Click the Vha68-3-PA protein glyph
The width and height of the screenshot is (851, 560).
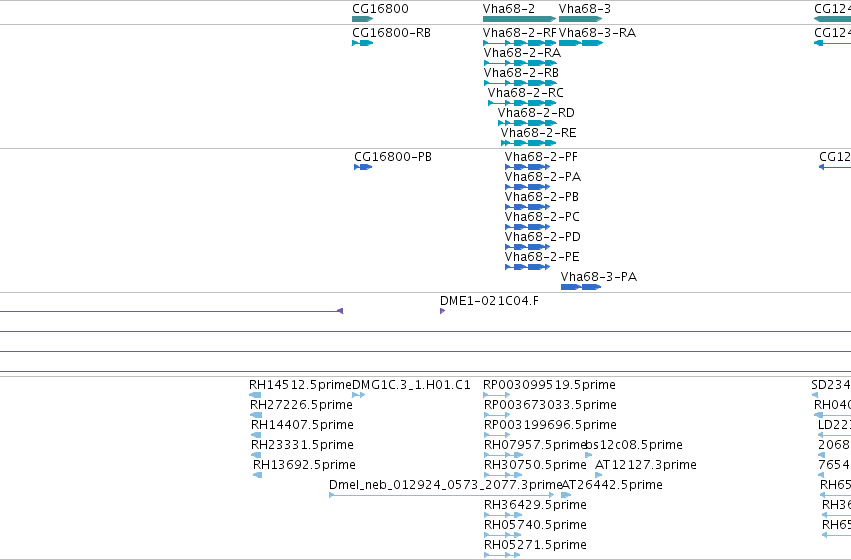(x=581, y=287)
